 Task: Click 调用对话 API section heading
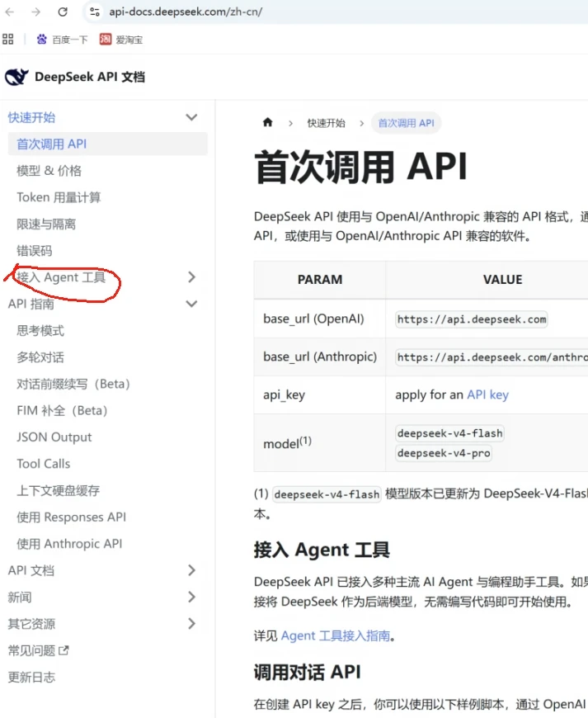[308, 672]
